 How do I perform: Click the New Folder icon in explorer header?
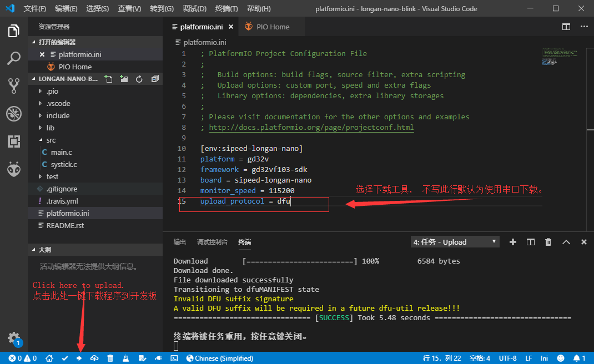(124, 79)
